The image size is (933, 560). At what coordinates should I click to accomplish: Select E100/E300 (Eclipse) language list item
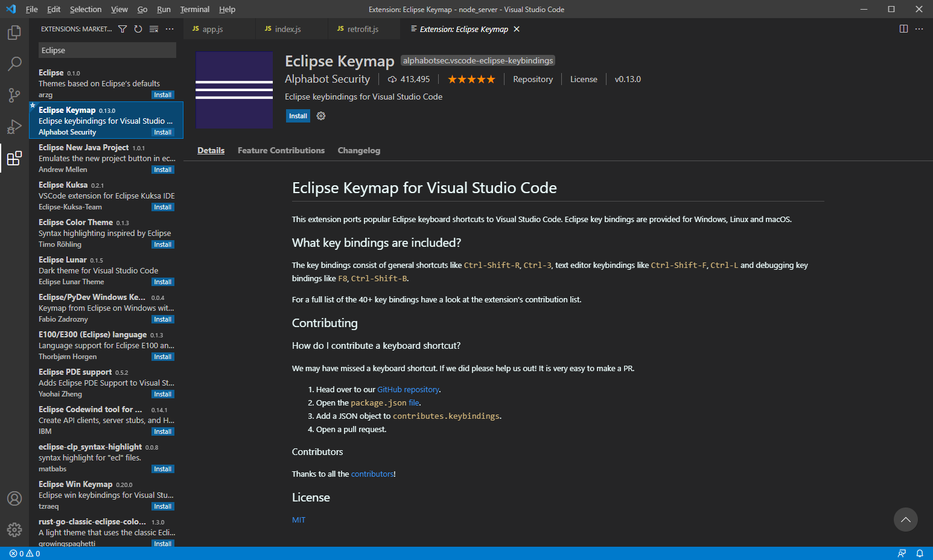tap(106, 345)
